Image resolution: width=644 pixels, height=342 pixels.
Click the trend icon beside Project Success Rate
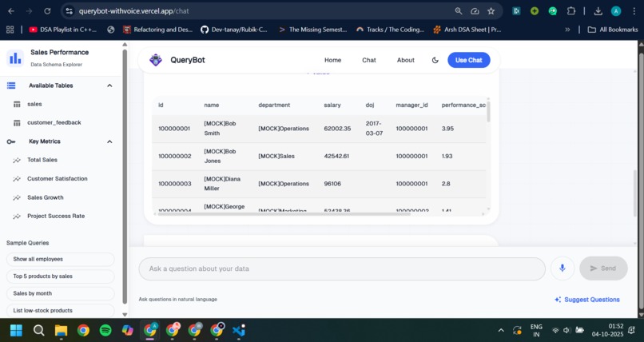(x=17, y=217)
